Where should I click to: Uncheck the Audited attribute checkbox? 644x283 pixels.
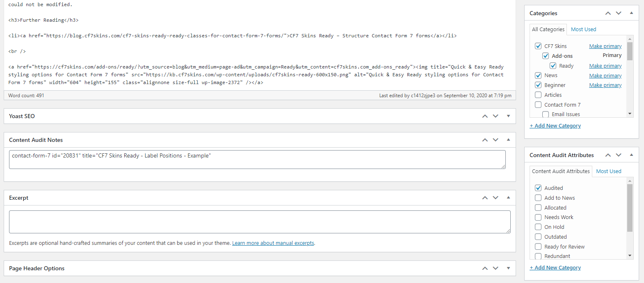pyautogui.click(x=538, y=188)
